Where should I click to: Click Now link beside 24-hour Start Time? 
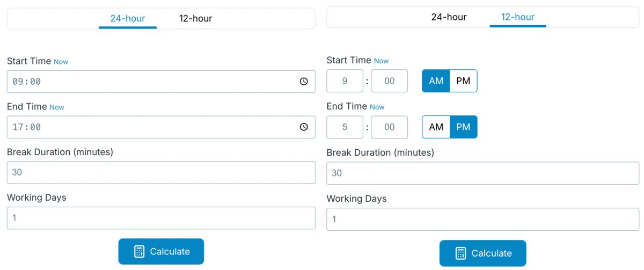(61, 62)
